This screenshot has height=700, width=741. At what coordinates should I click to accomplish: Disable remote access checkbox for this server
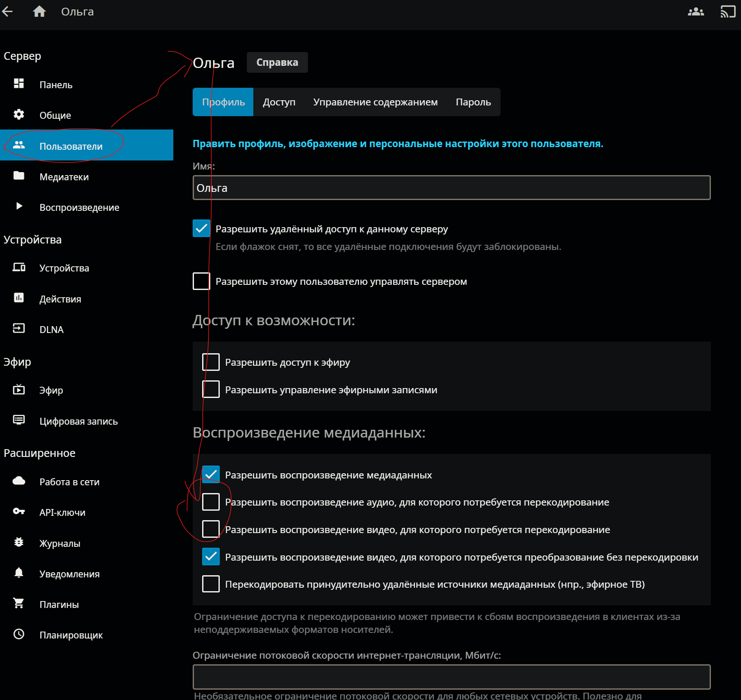(201, 228)
